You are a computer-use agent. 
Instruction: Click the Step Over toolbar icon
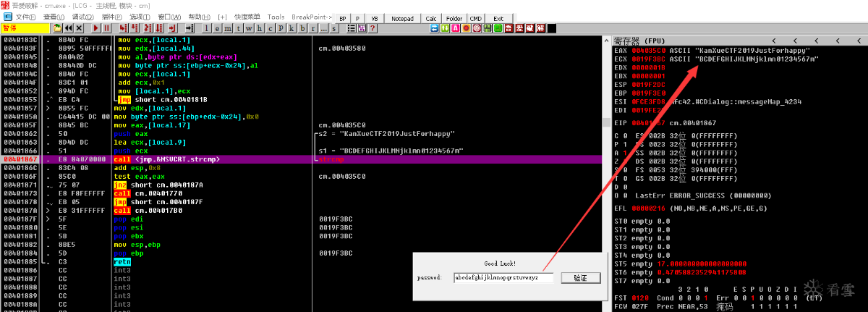pyautogui.click(x=134, y=28)
